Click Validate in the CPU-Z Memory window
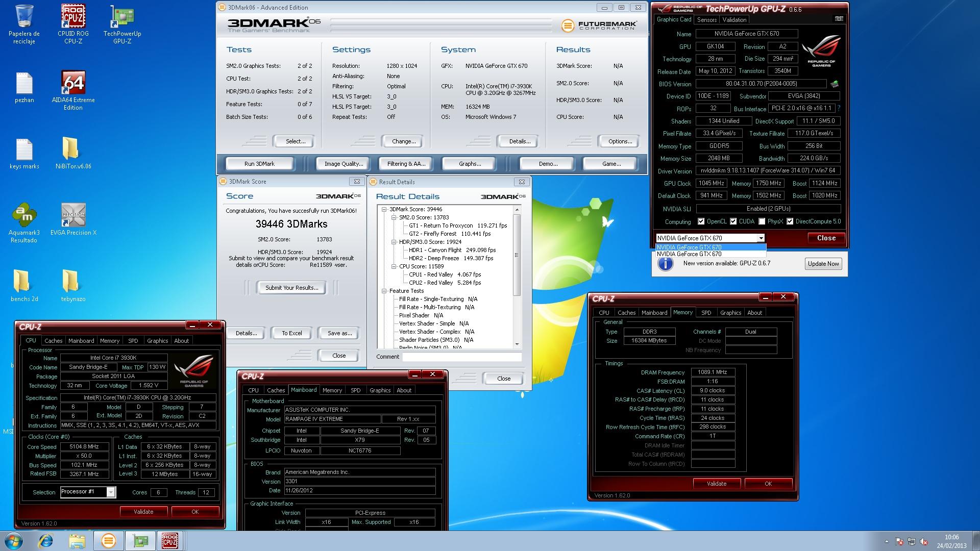 [717, 484]
